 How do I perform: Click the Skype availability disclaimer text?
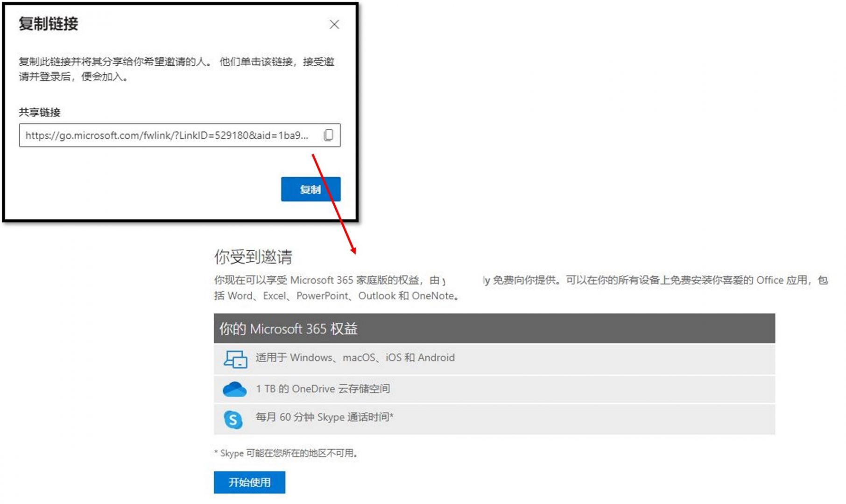point(286,452)
